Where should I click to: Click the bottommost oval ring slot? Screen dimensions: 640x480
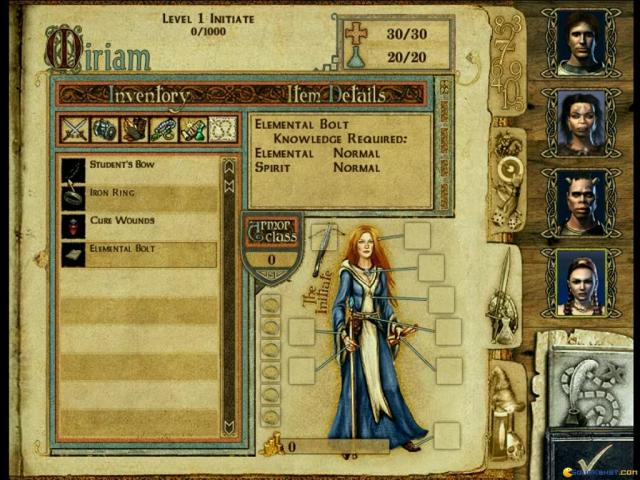coord(270,417)
